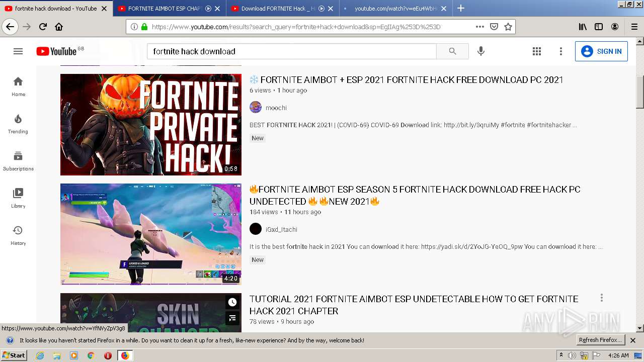
Task: Add the skin changer video to Watch Later
Action: 232,302
